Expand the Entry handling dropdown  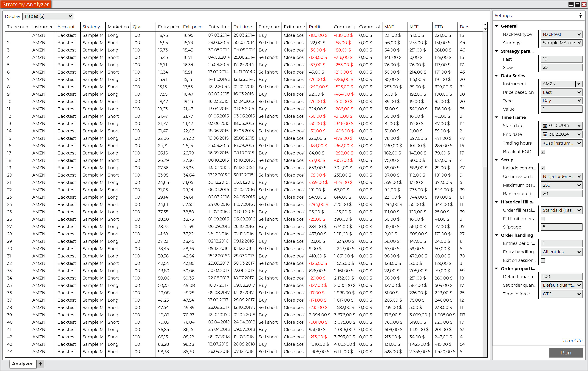561,252
